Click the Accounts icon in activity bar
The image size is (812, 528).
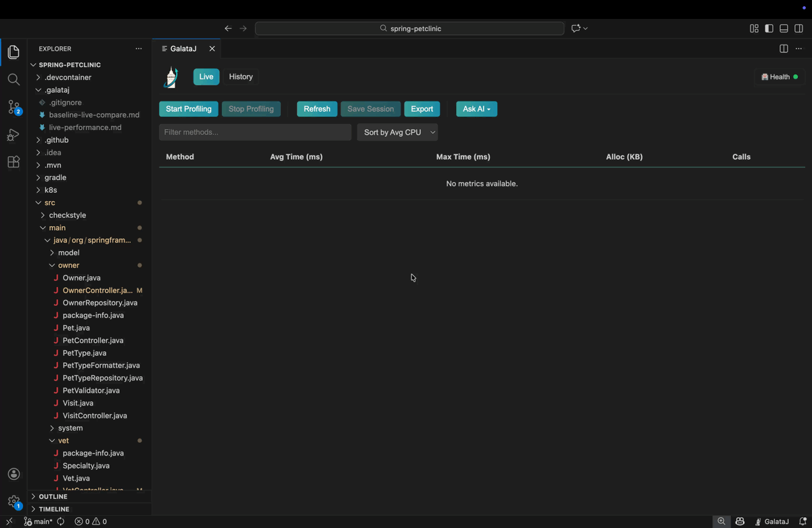click(14, 474)
